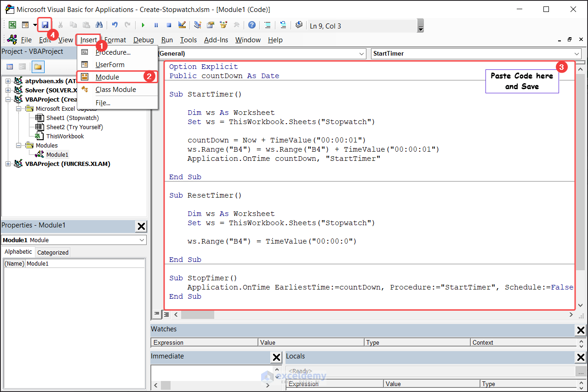This screenshot has height=392, width=588.
Task: Select the View Code icon in Project Explorer
Action: [10, 66]
